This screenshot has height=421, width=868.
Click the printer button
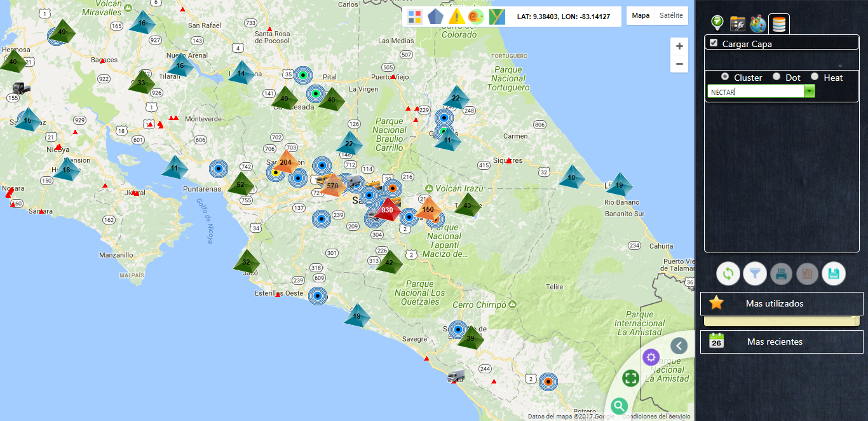782,274
